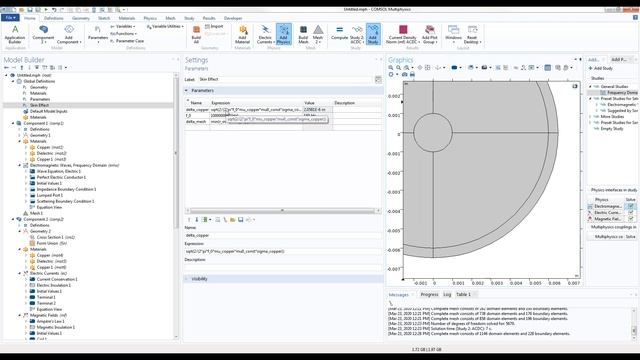Click the Parameter Case button
The height and width of the screenshot is (360, 640).
(x=127, y=41)
